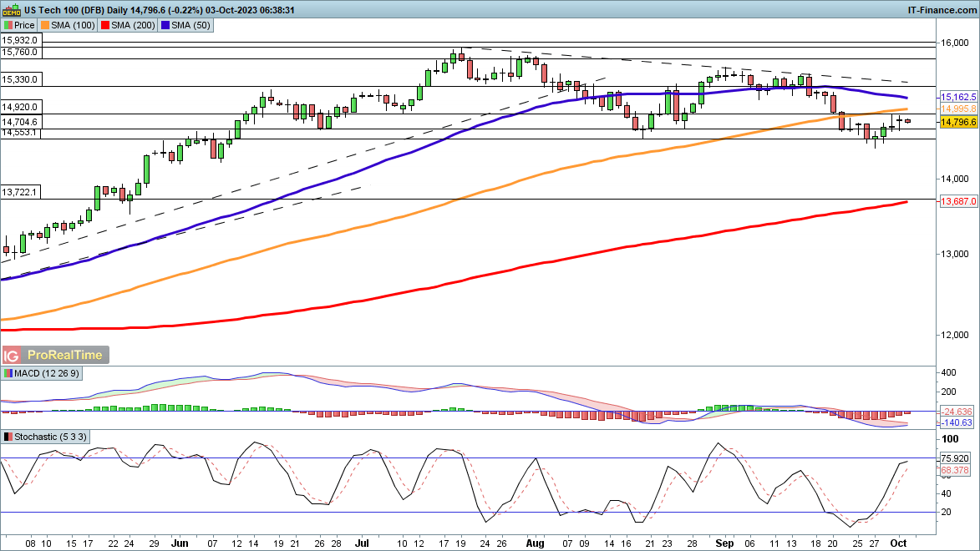Viewport: 980px width, 551px height.
Task: Select the 15,330.0 price level label
Action: (x=19, y=79)
